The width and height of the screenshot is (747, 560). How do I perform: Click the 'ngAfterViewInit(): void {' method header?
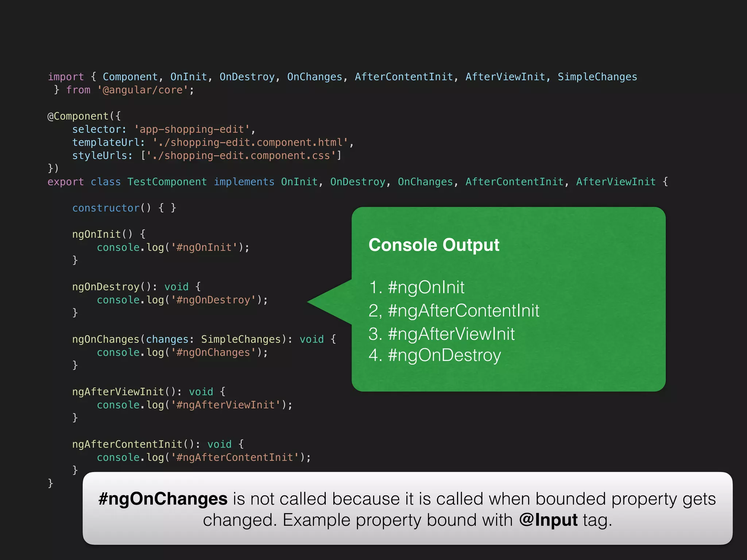149,392
